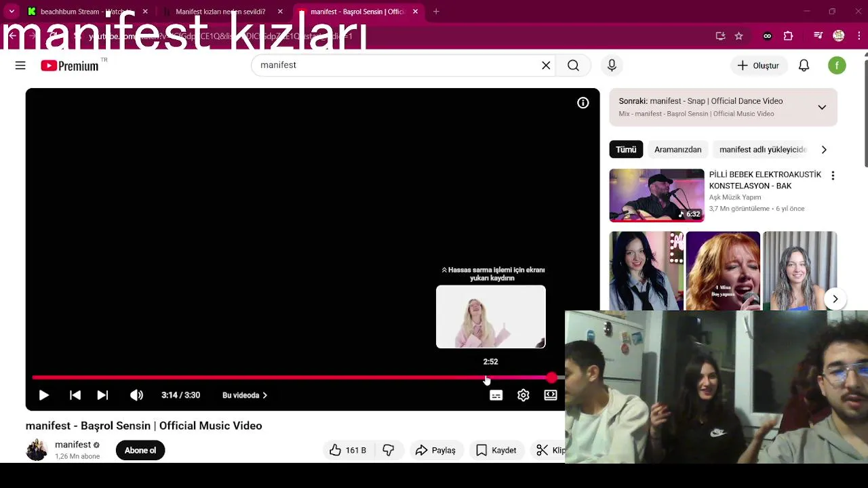Open the notifications bell
The height and width of the screenshot is (488, 868).
coord(804,65)
